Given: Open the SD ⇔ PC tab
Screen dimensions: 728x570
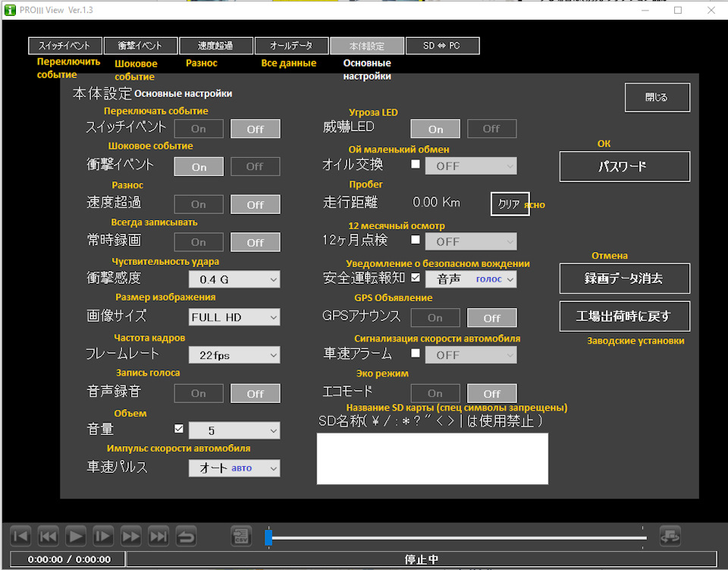Looking at the screenshot, I should [x=442, y=46].
